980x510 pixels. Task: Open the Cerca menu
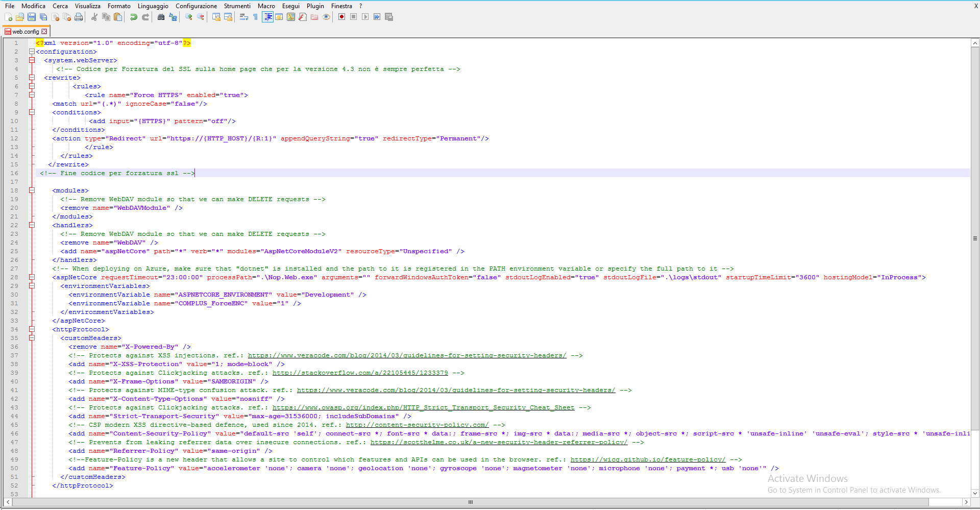point(60,6)
